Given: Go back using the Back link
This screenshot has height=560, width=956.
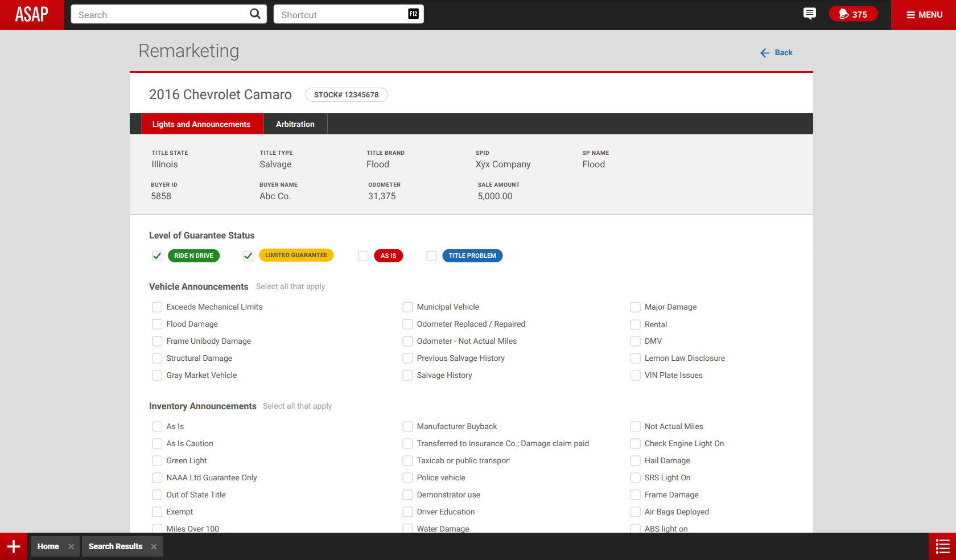Looking at the screenshot, I should click(777, 52).
